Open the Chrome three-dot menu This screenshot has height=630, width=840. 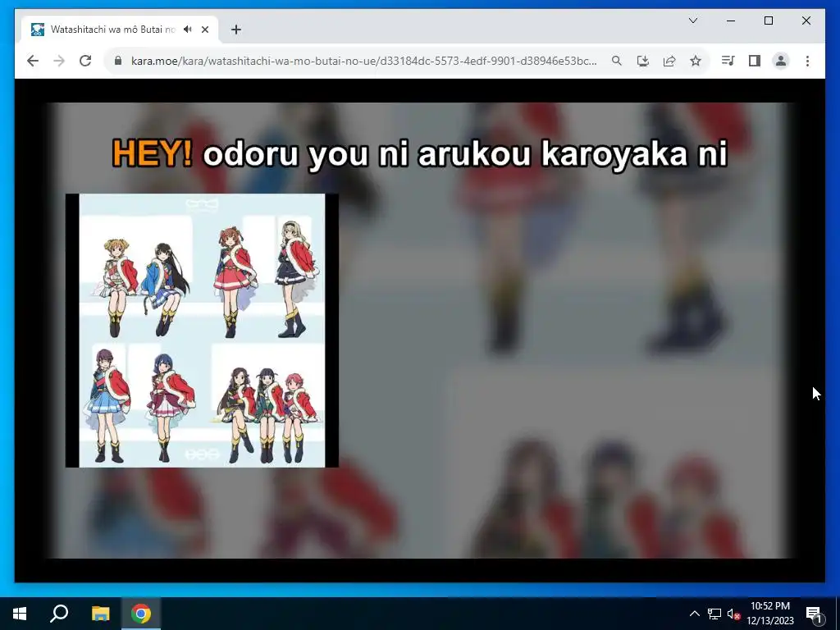coord(807,61)
